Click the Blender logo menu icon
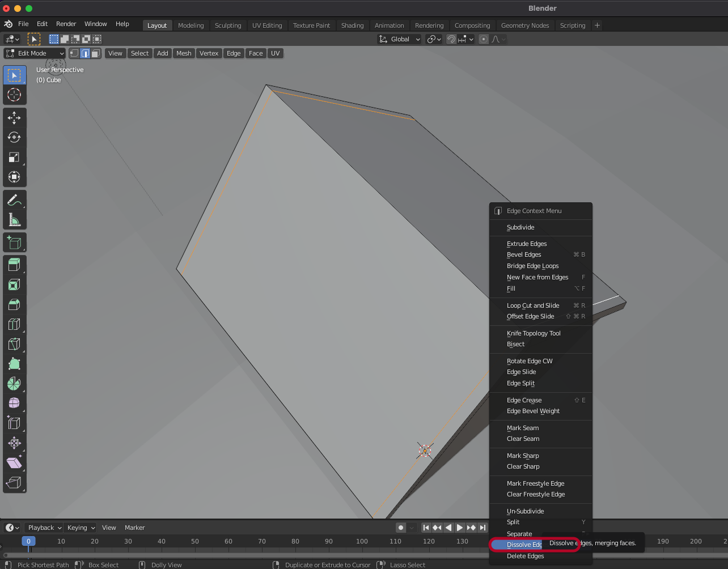Screen dimensions: 728x569 click(8, 24)
